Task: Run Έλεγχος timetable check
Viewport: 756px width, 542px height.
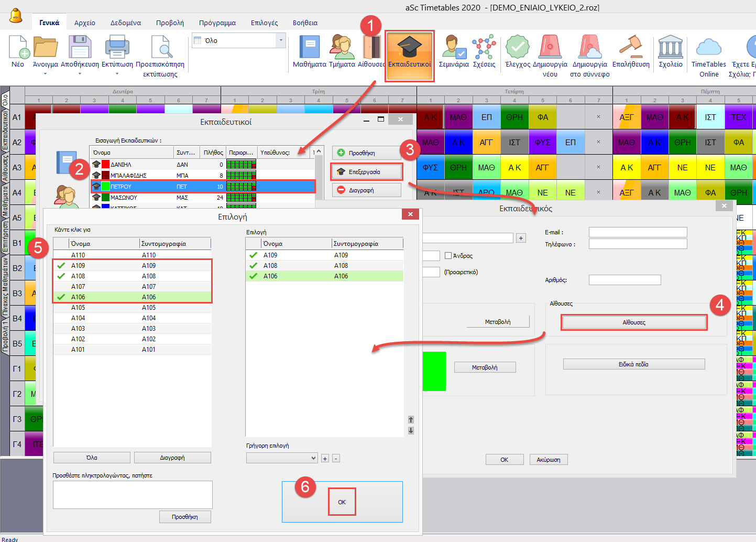Action: point(517,48)
